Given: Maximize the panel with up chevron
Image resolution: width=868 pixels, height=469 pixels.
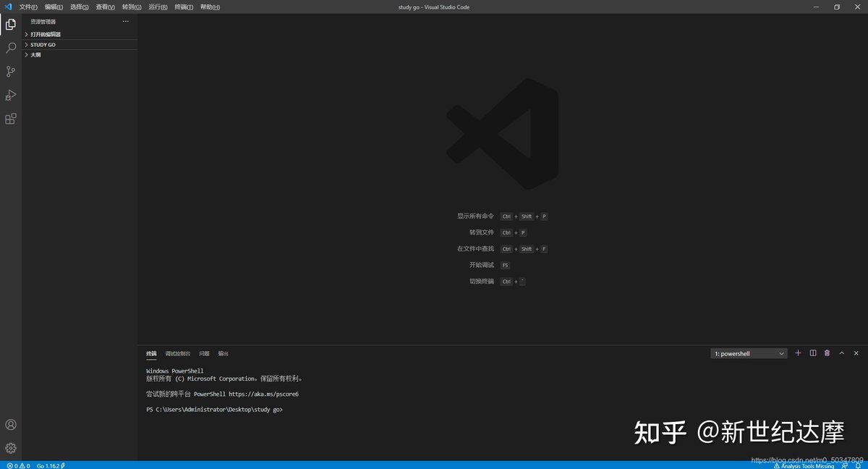Looking at the screenshot, I should tap(842, 353).
